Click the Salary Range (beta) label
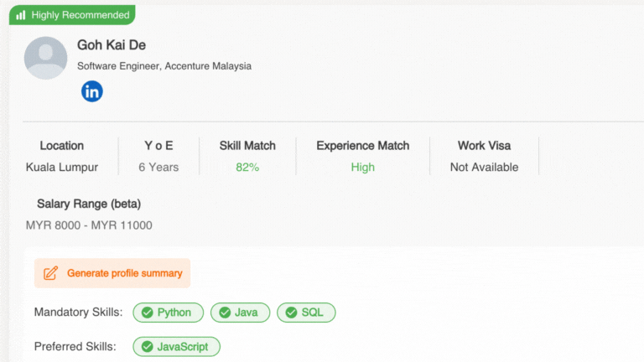 tap(89, 204)
